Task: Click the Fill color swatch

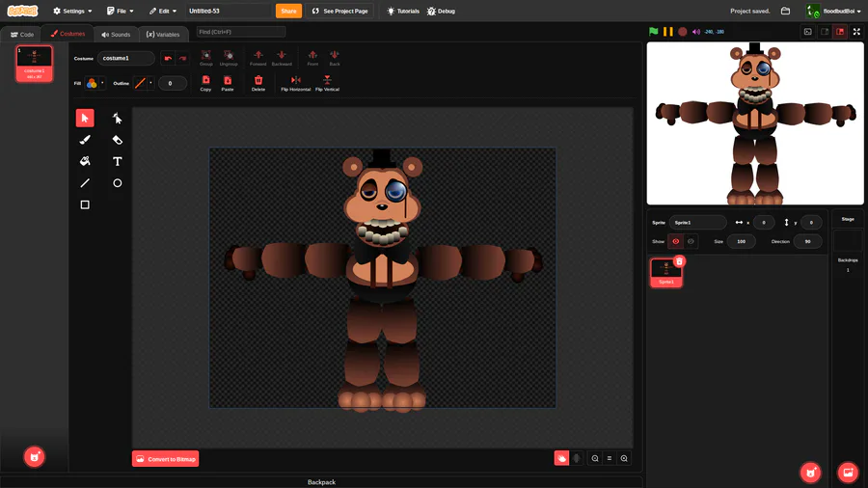Action: pos(92,83)
